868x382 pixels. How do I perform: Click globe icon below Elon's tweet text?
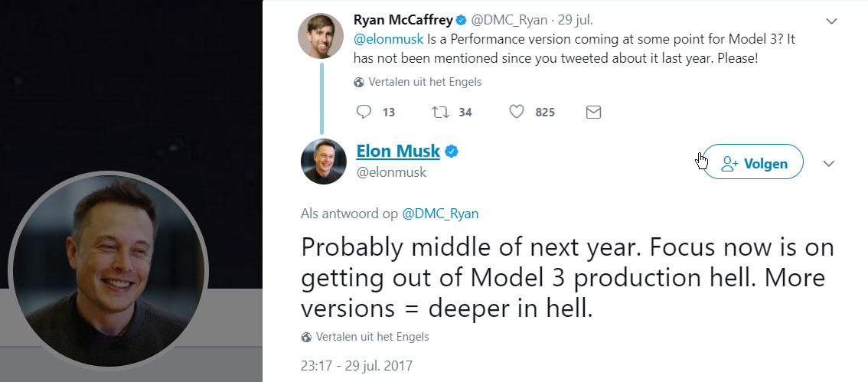306,337
